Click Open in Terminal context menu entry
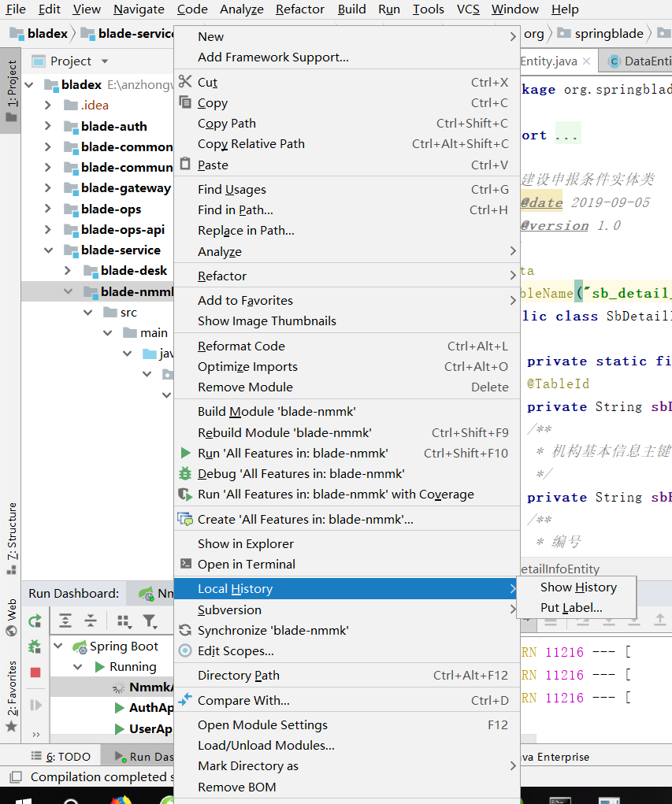The height and width of the screenshot is (804, 672). [246, 565]
